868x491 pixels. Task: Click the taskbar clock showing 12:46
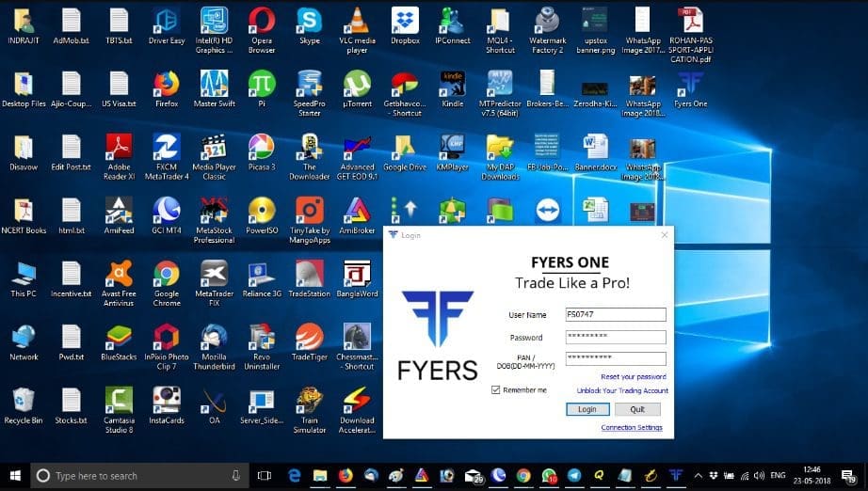pos(812,476)
